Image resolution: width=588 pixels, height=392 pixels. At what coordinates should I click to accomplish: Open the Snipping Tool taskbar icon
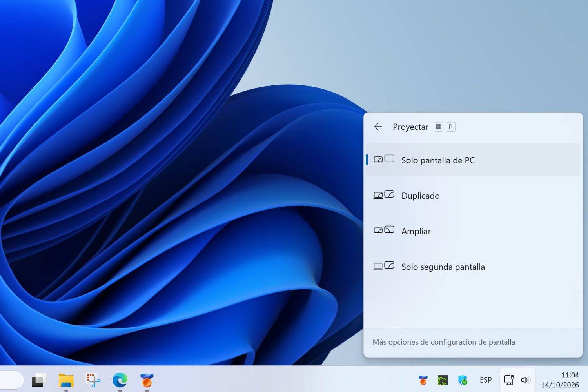pyautogui.click(x=93, y=380)
